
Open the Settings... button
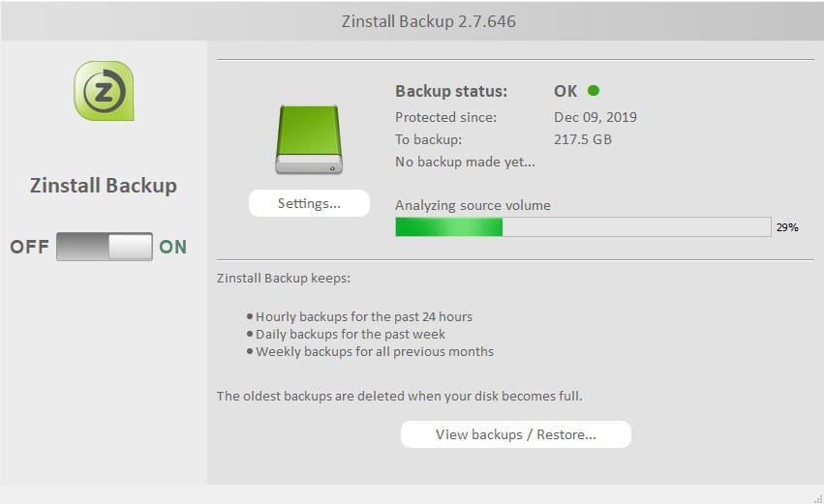click(x=309, y=203)
